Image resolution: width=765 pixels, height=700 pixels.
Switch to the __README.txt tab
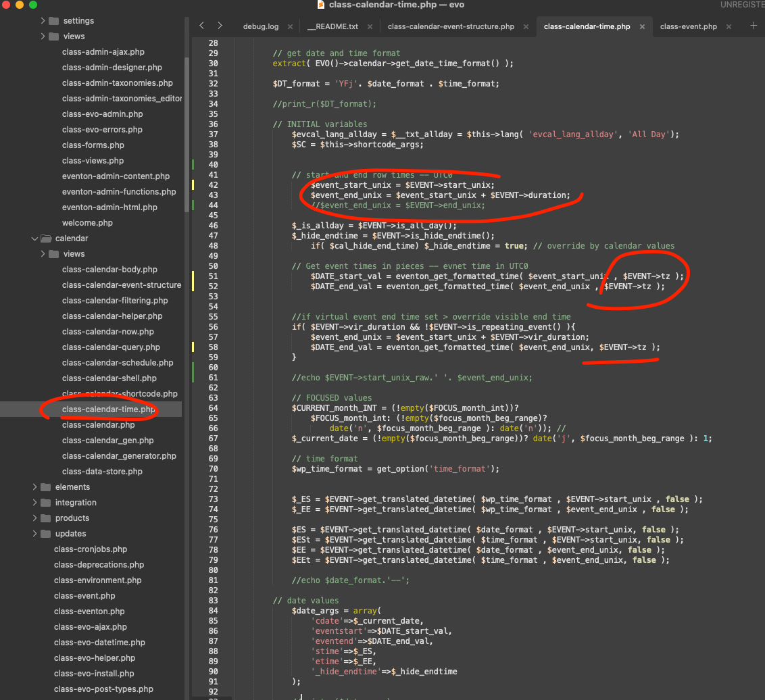click(x=332, y=26)
